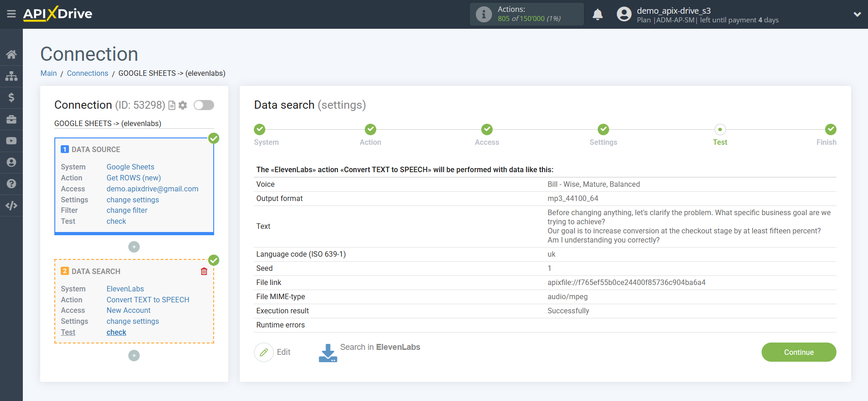
Task: Open the ElevenLabs system link
Action: coord(125,289)
